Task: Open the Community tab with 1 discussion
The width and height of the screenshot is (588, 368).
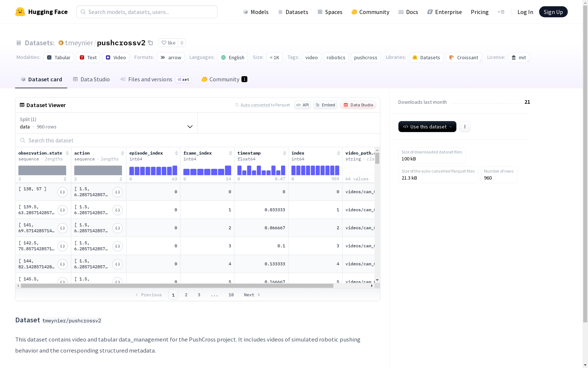Action: click(x=224, y=79)
